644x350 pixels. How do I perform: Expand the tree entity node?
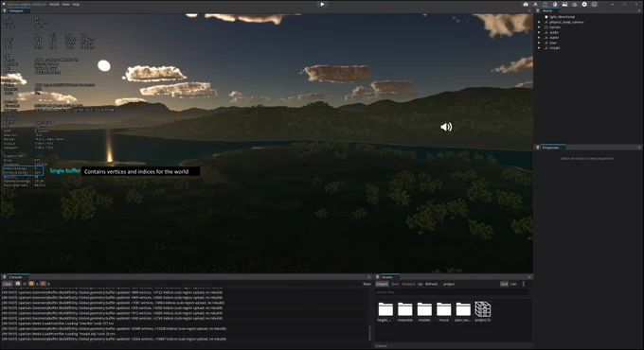(x=539, y=43)
